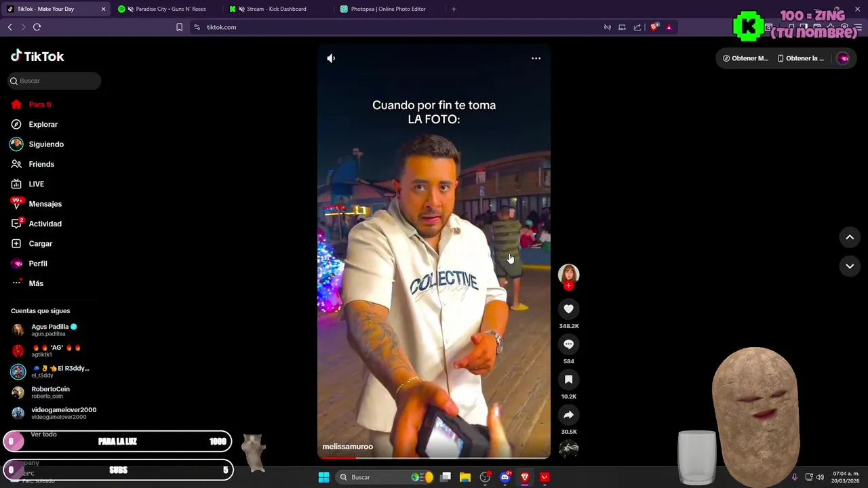
Task: Click the taskbar Buscar search box
Action: pos(386,477)
